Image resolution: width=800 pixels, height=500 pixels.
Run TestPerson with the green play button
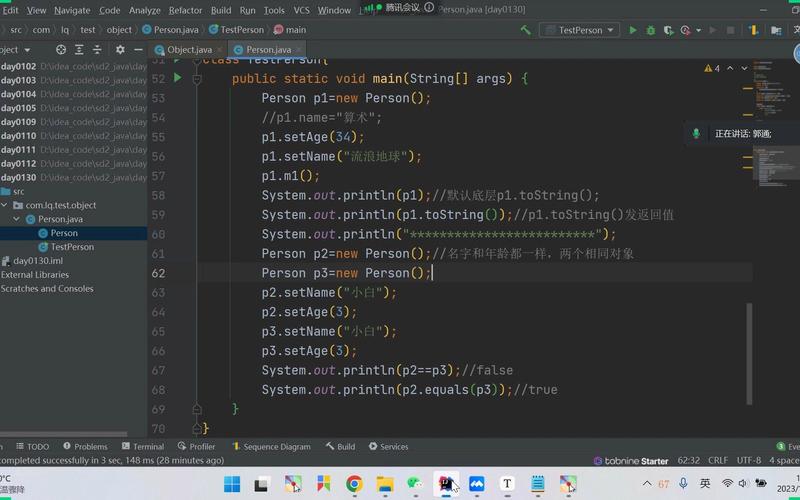pyautogui.click(x=633, y=30)
